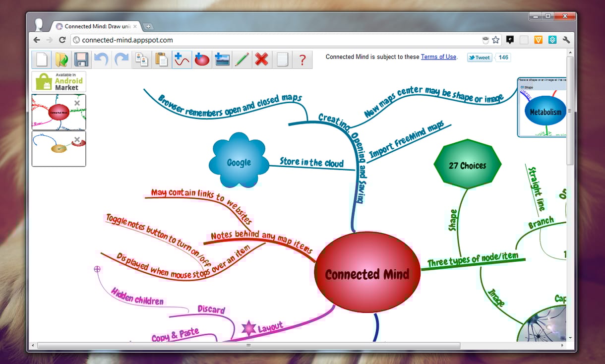Image resolution: width=605 pixels, height=364 pixels.
Task: Paste from clipboard icon
Action: pyautogui.click(x=162, y=60)
